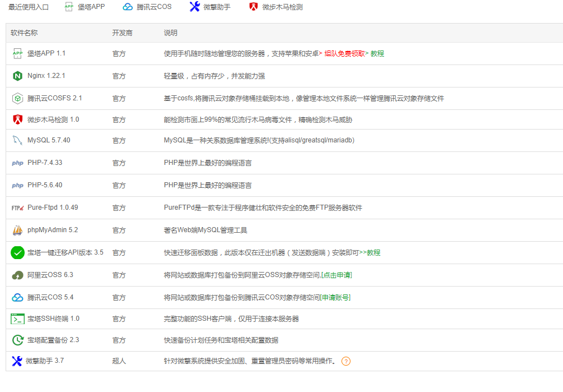This screenshot has width=563, height=392.
Task: Open software entry Nginx 1.22.1
Action: pos(47,76)
